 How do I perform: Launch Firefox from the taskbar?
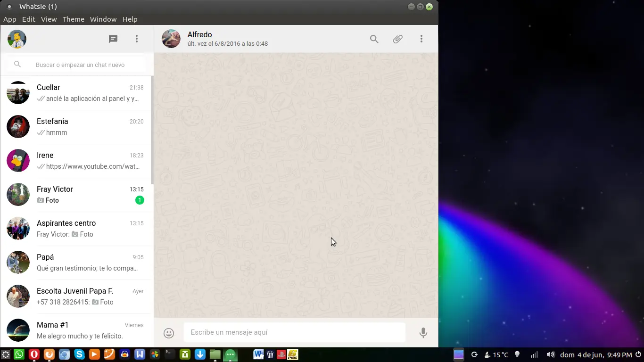[x=49, y=354]
